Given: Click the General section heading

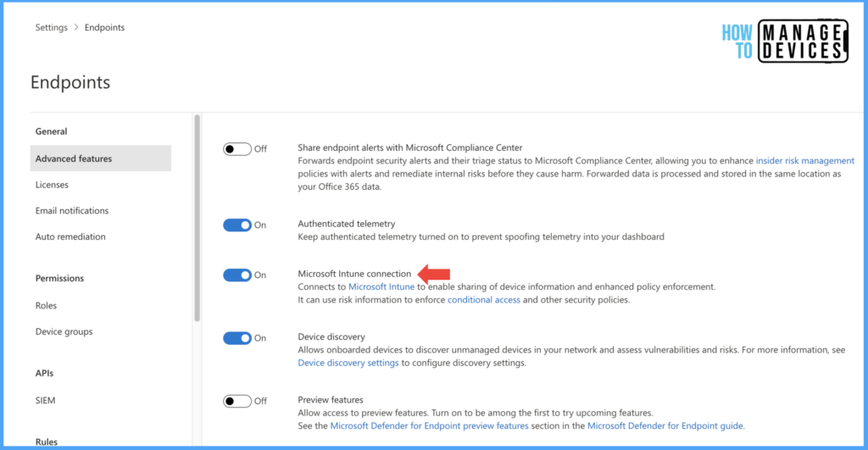Looking at the screenshot, I should (x=52, y=131).
